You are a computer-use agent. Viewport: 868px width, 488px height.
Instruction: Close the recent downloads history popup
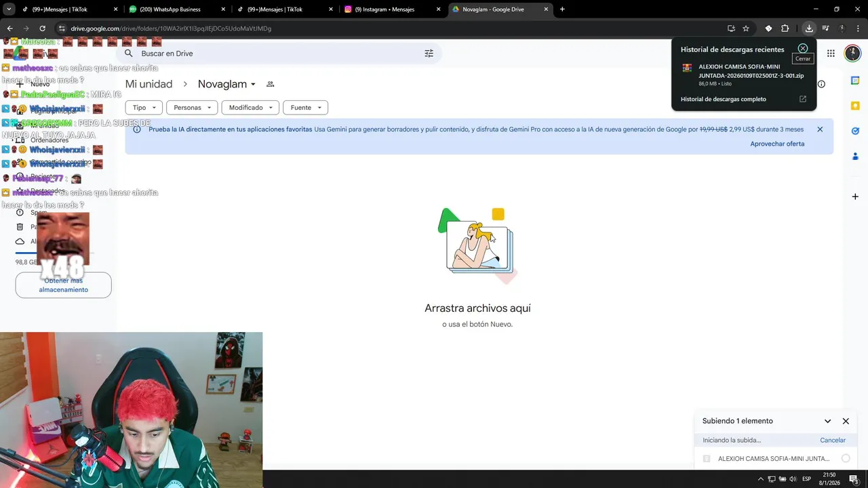[803, 49]
